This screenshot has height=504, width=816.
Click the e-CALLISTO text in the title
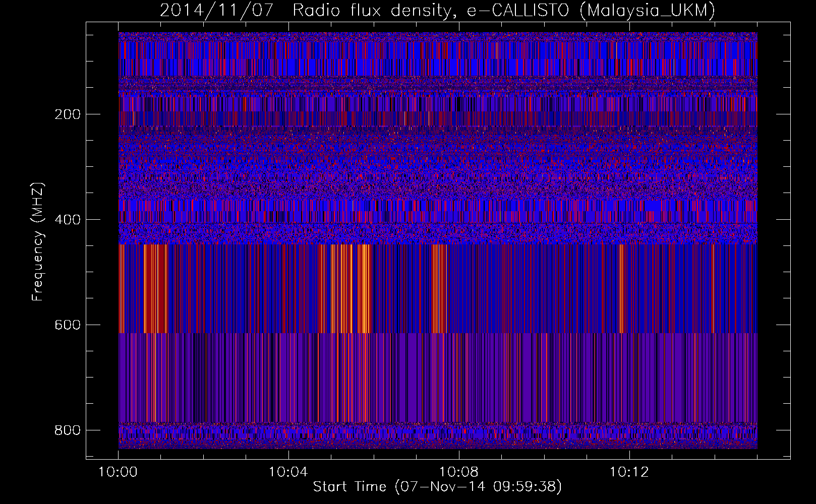517,11
